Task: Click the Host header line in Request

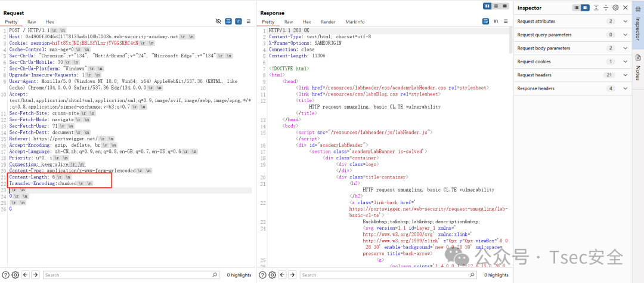Action: tap(102, 36)
